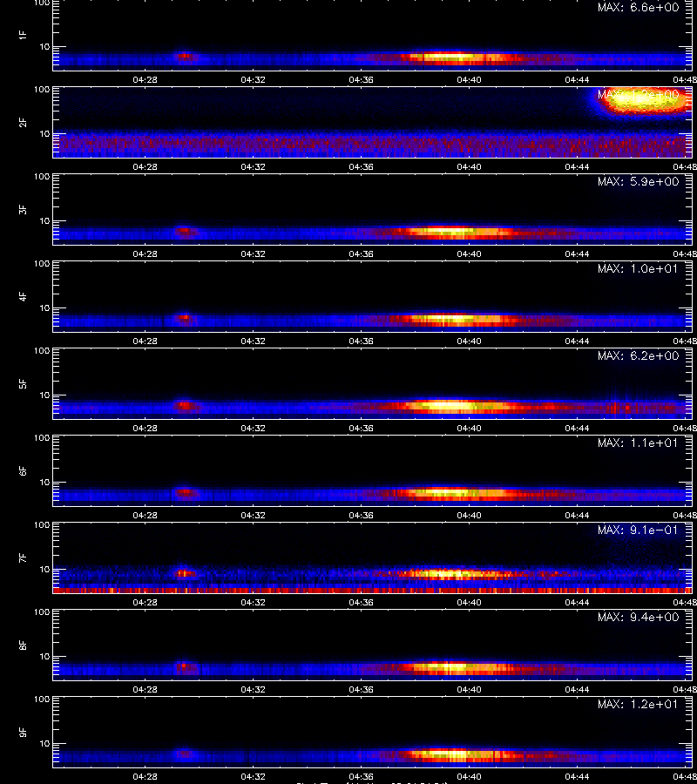Select the 'MAX: 1.2e+01' readout
Screen dimensions: 697x784
638,704
